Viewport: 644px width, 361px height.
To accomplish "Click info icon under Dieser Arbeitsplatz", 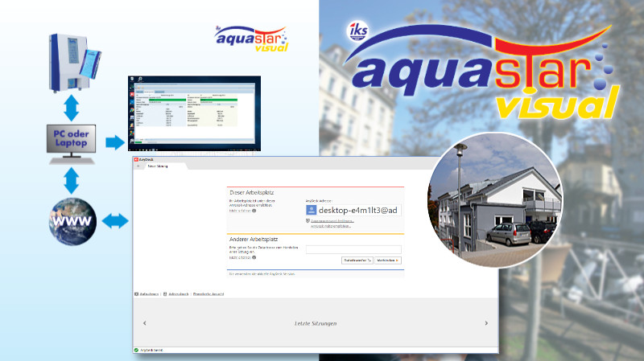I will [x=254, y=211].
